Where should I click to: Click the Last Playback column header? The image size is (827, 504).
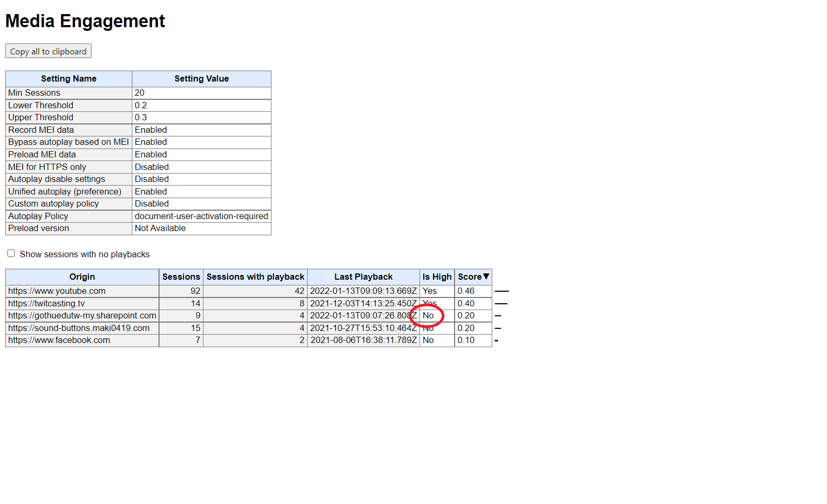click(x=363, y=277)
